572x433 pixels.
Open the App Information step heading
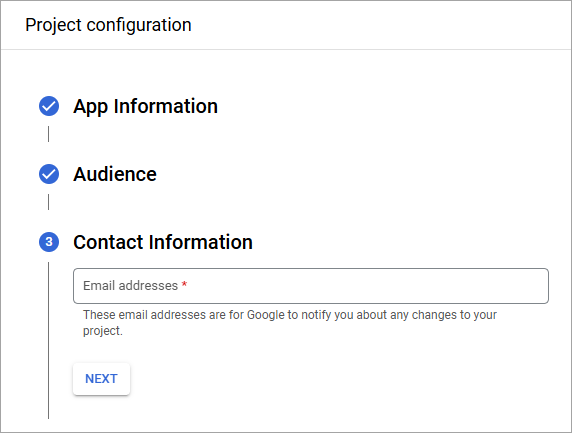pyautogui.click(x=146, y=107)
